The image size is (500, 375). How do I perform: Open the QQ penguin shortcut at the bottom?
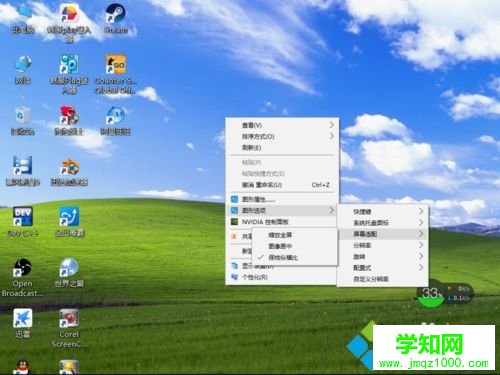click(x=23, y=367)
